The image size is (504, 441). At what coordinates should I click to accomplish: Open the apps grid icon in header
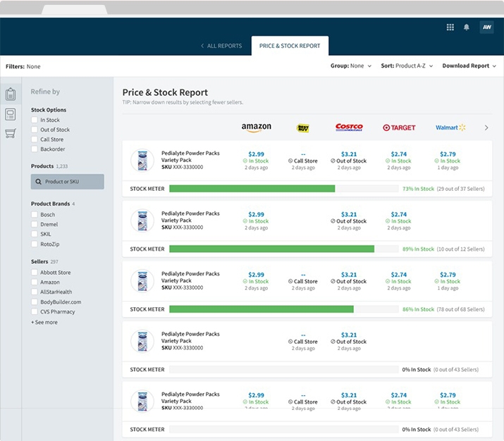point(450,27)
